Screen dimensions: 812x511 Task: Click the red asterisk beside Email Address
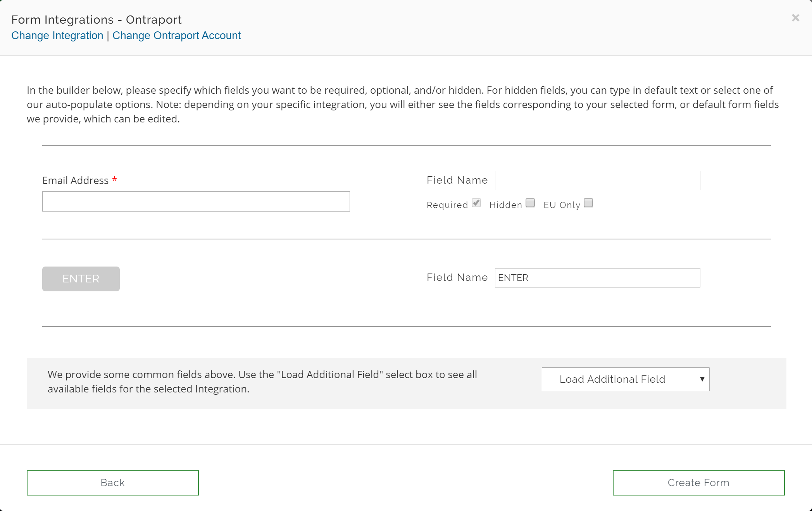114,180
